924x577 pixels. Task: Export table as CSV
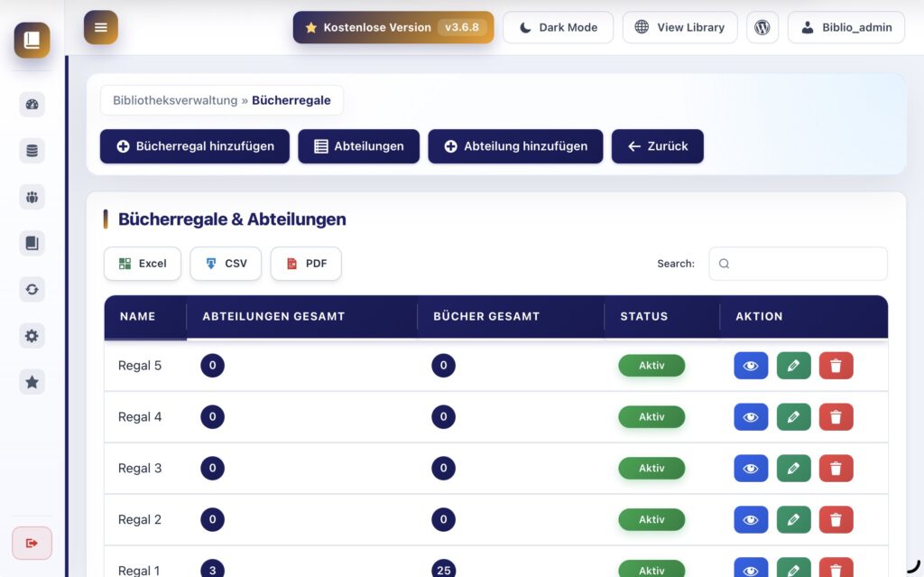click(x=226, y=264)
